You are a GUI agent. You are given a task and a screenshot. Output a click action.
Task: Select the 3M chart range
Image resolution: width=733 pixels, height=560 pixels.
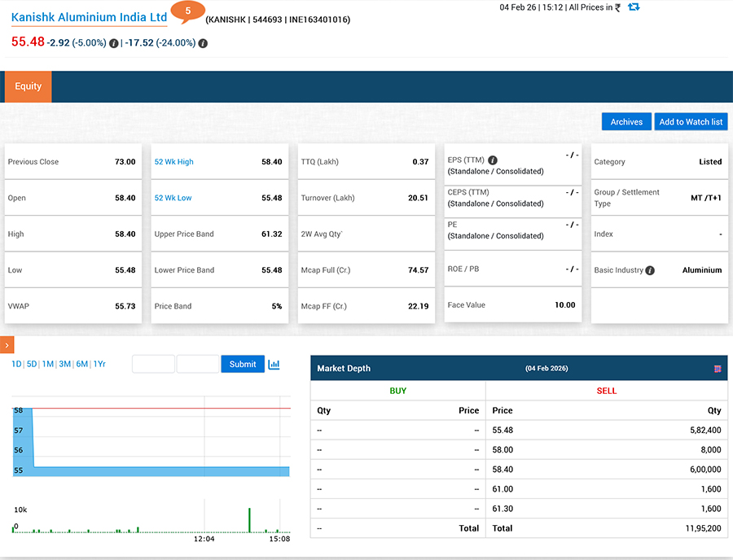click(x=63, y=364)
